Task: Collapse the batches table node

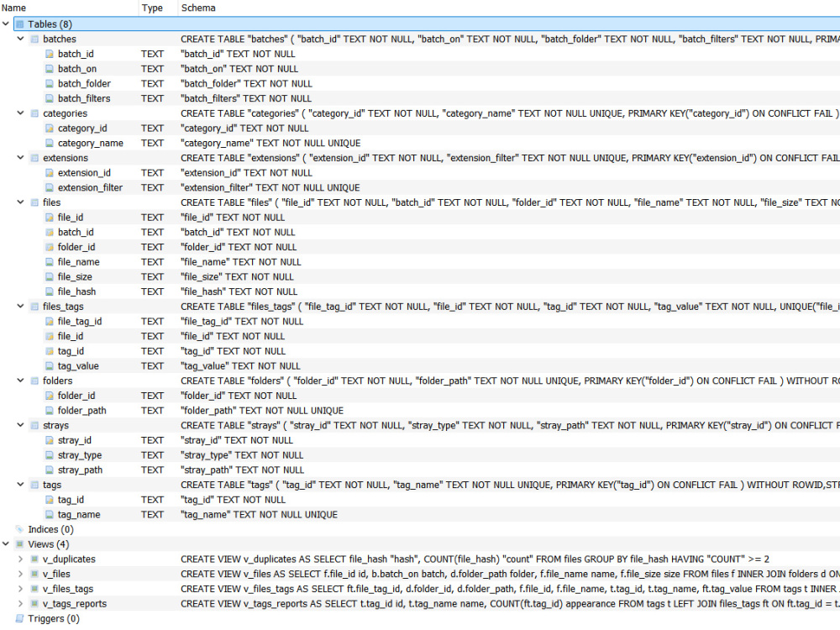Action: point(20,39)
